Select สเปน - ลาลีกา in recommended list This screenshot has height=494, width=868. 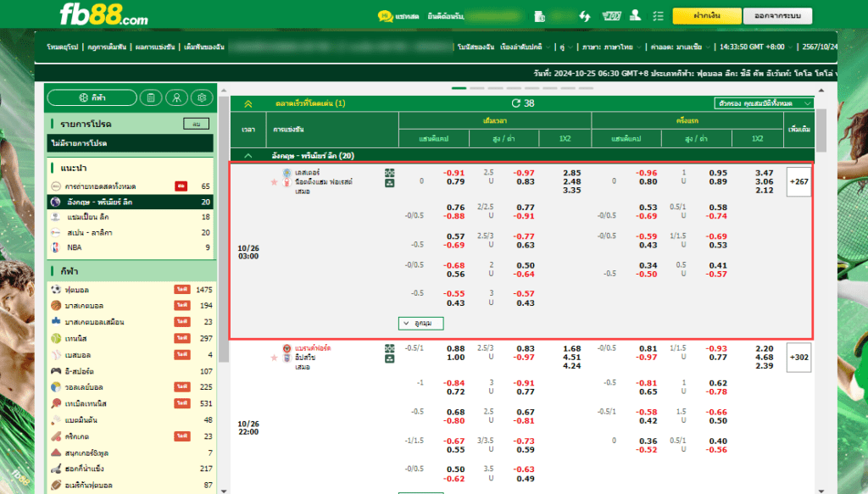(x=131, y=232)
